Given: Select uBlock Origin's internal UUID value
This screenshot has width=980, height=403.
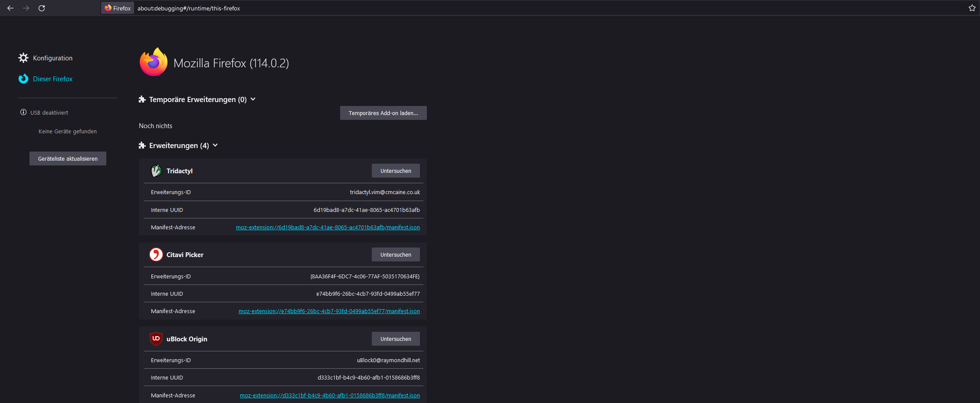Looking at the screenshot, I should pos(369,377).
